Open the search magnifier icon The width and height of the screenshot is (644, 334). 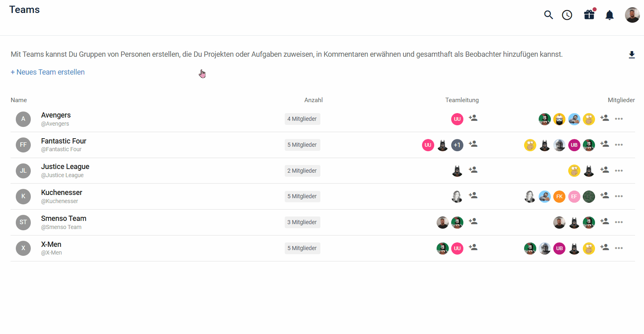coord(548,15)
